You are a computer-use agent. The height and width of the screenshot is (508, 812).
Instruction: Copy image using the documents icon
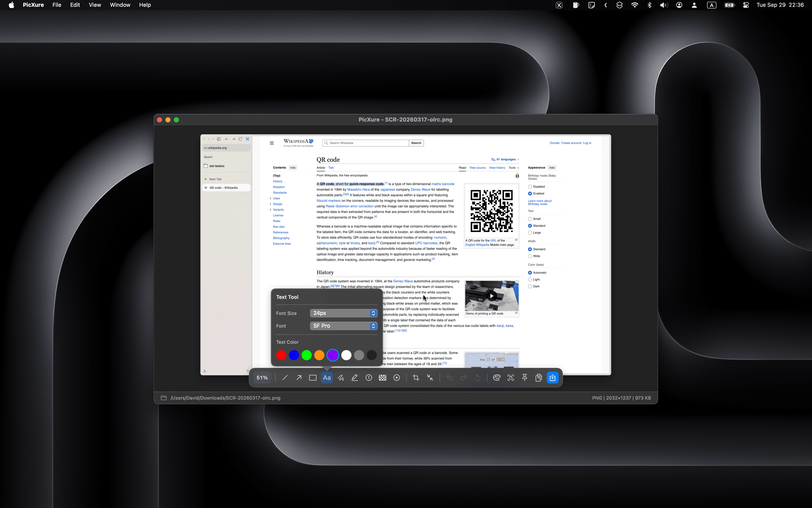[x=539, y=378]
